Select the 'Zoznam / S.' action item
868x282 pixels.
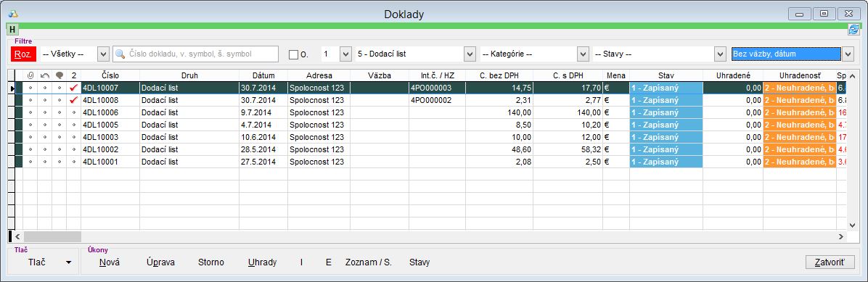(x=368, y=262)
